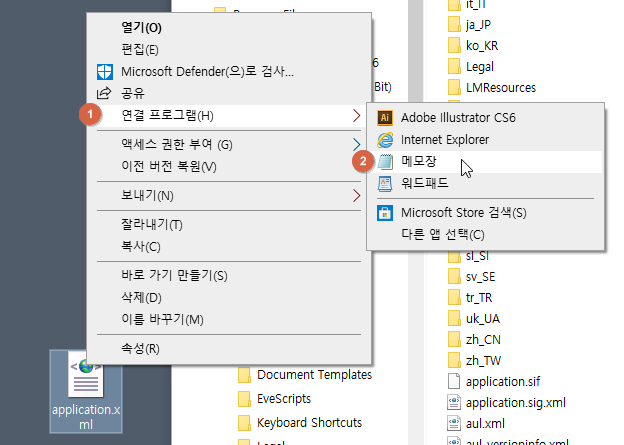Image resolution: width=624 pixels, height=445 pixels.
Task: Click the uk_UA folder icon
Action: [454, 319]
